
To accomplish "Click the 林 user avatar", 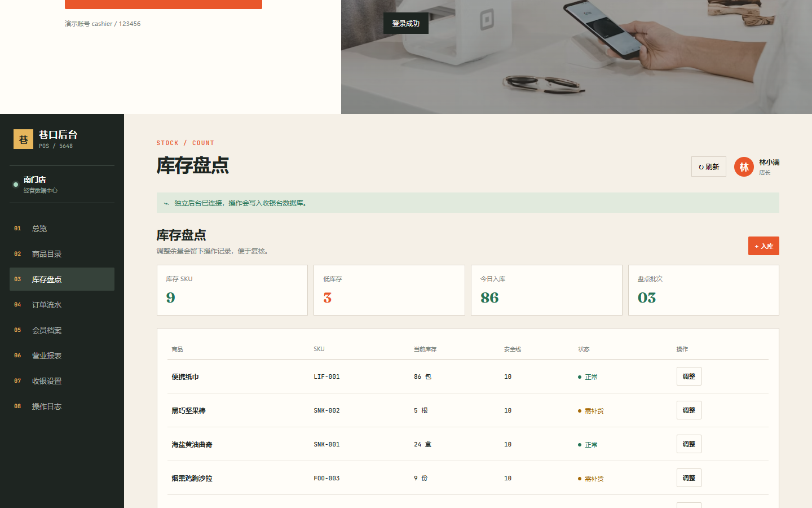I will click(x=744, y=167).
